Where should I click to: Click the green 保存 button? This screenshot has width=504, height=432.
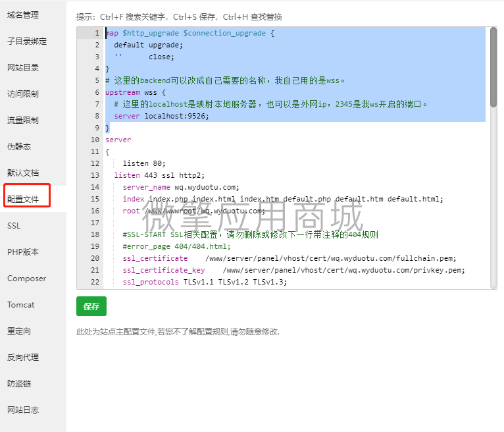pyautogui.click(x=91, y=306)
